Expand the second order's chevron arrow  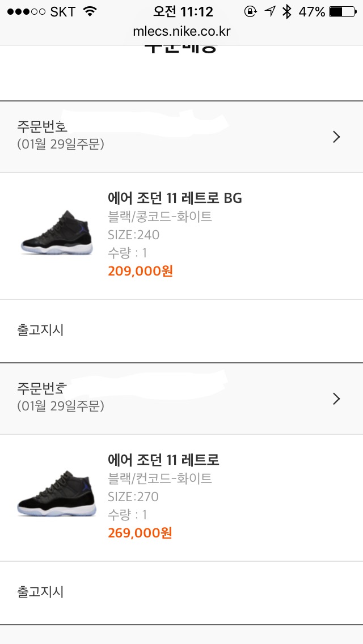[x=336, y=399]
